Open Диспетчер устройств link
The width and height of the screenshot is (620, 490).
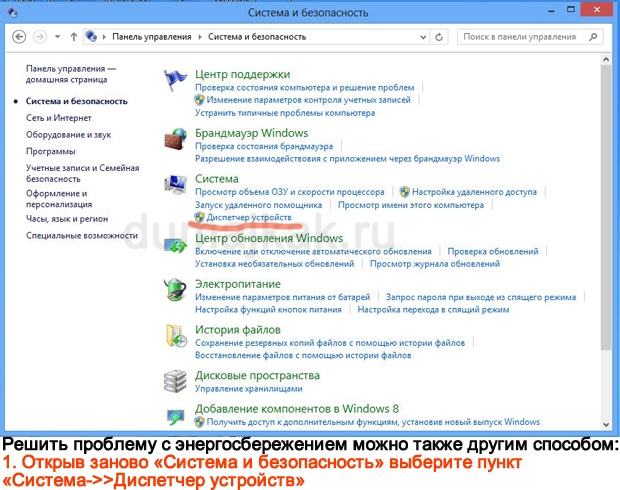(249, 217)
